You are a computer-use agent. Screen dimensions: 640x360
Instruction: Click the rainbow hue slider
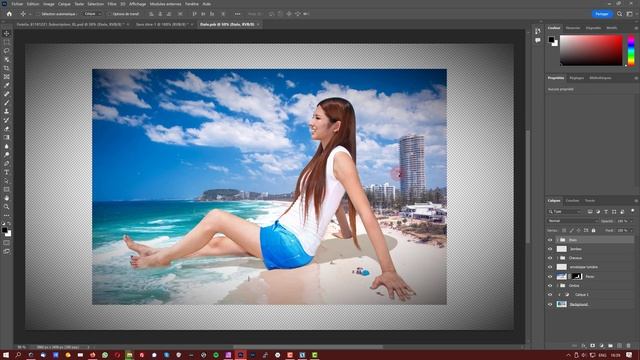pos(631,50)
